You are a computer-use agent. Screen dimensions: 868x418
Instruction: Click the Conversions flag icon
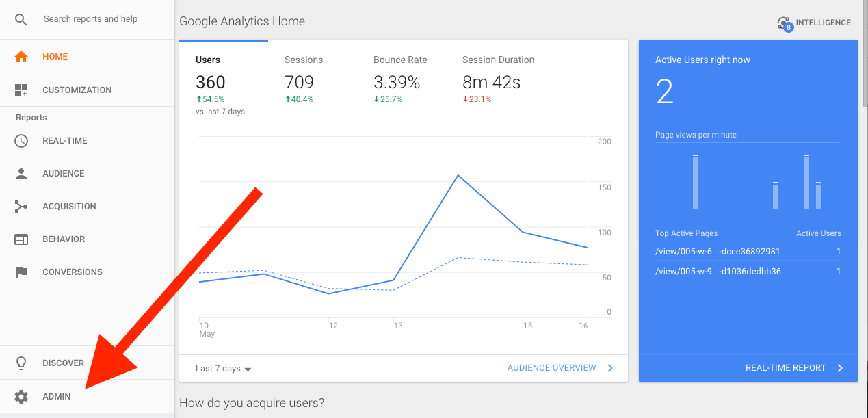click(x=21, y=272)
